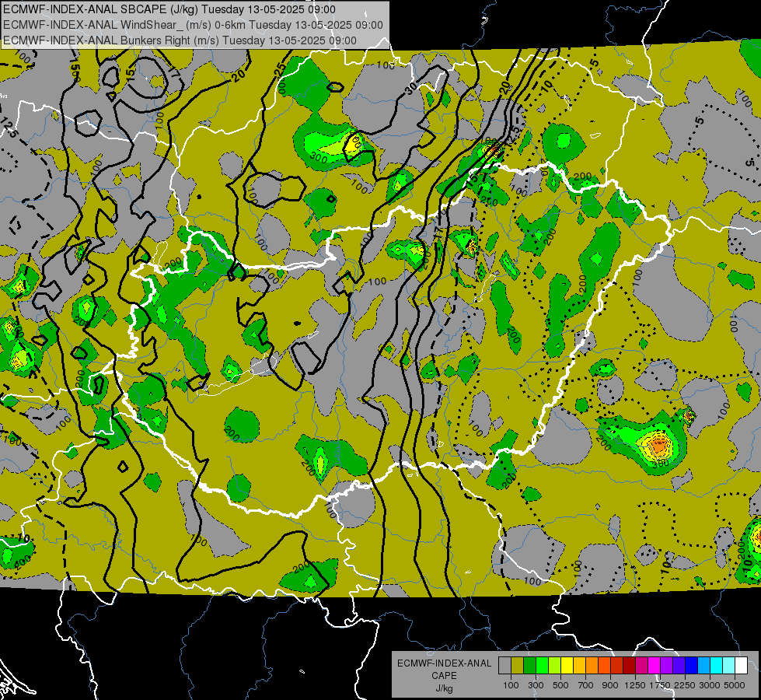Click the 700 tick label in legend
This screenshot has height=700, width=761.
click(x=586, y=685)
